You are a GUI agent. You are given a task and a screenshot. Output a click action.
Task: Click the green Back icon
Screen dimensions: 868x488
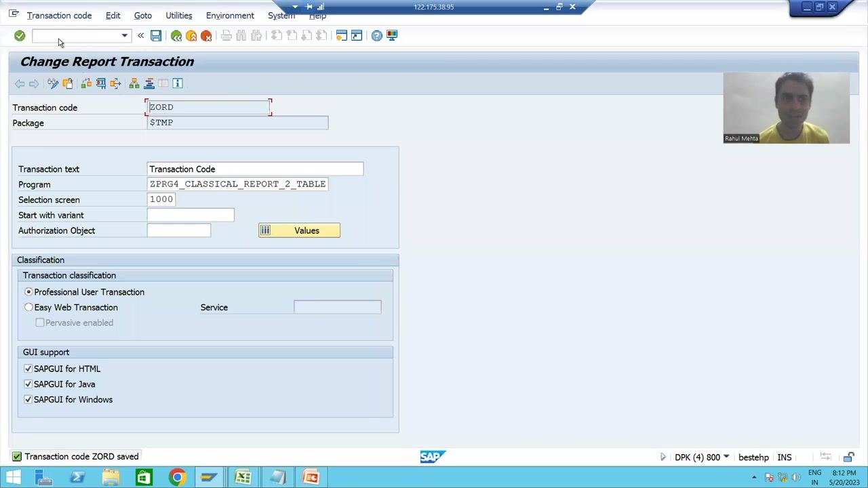(176, 35)
